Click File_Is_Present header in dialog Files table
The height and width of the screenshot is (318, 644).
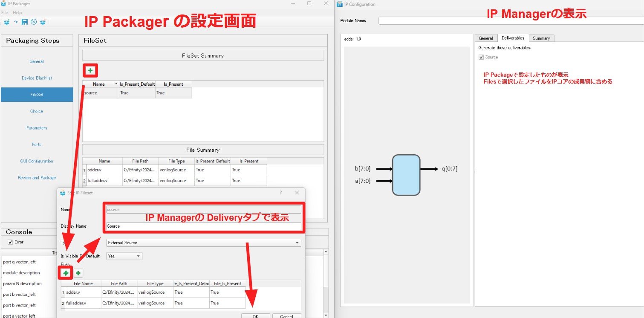[x=227, y=283]
